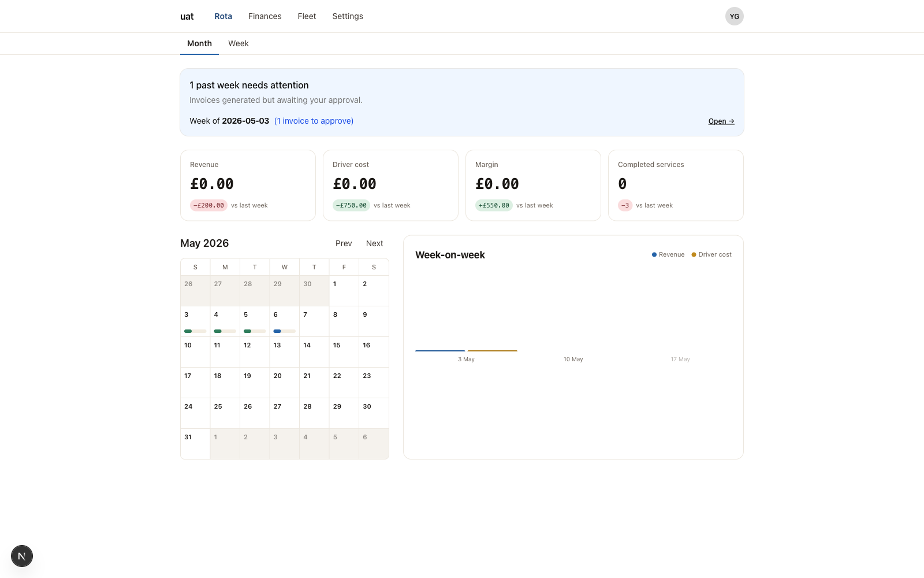Screen dimensions: 924x578
Task: Switch to the Week tab
Action: tap(239, 43)
